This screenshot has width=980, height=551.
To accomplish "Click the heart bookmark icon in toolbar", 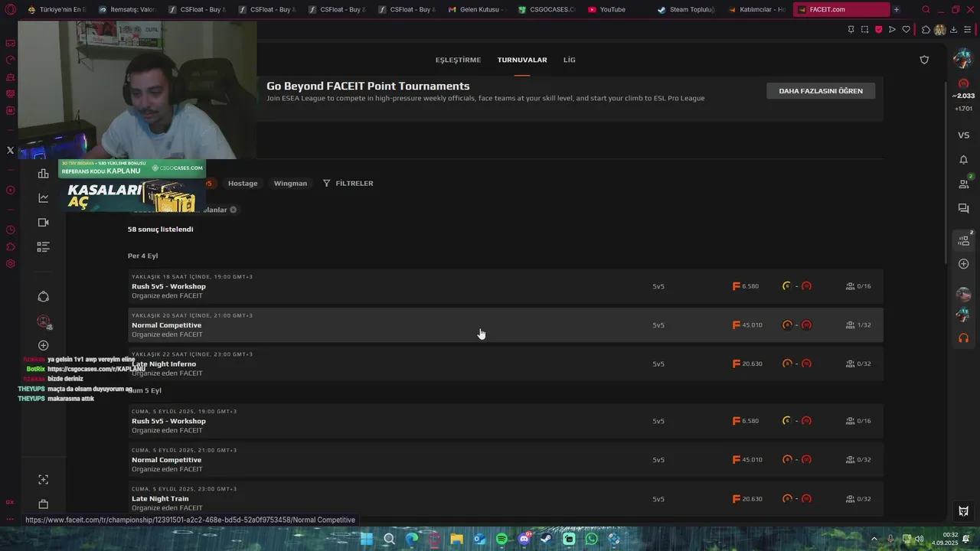I will tap(906, 30).
